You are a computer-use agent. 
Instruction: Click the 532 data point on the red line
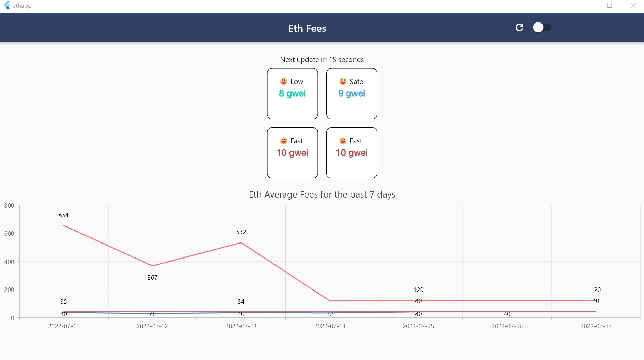pos(241,242)
